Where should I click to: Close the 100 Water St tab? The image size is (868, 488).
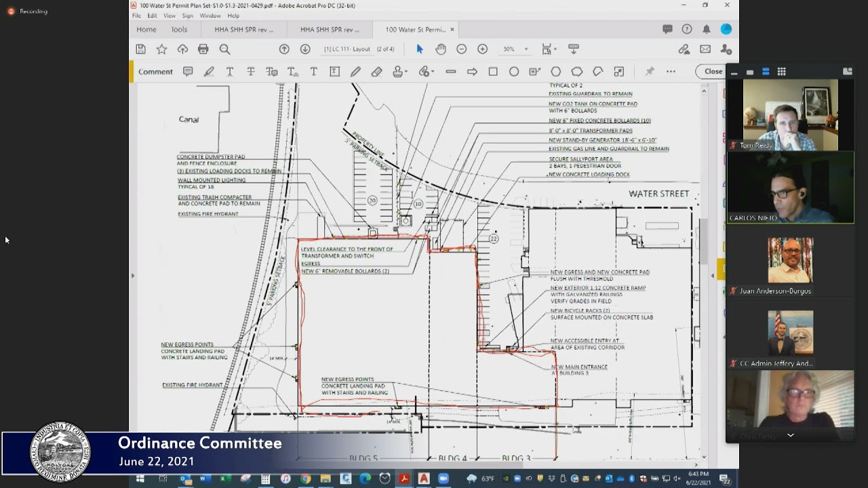point(452,30)
